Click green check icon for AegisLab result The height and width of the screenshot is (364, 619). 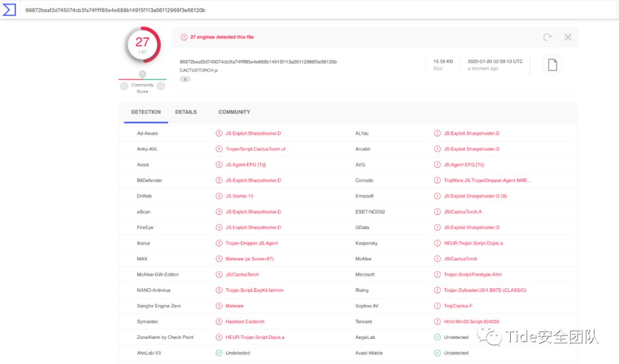pyautogui.click(x=437, y=338)
